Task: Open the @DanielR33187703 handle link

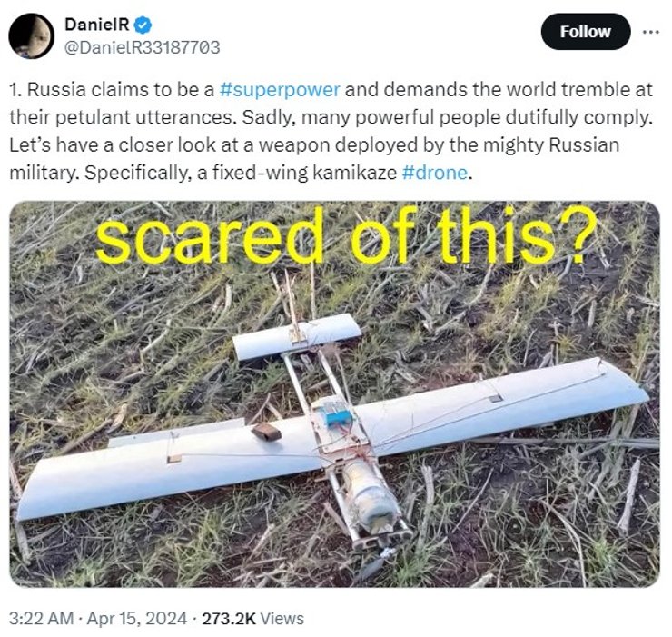Action: (x=143, y=47)
